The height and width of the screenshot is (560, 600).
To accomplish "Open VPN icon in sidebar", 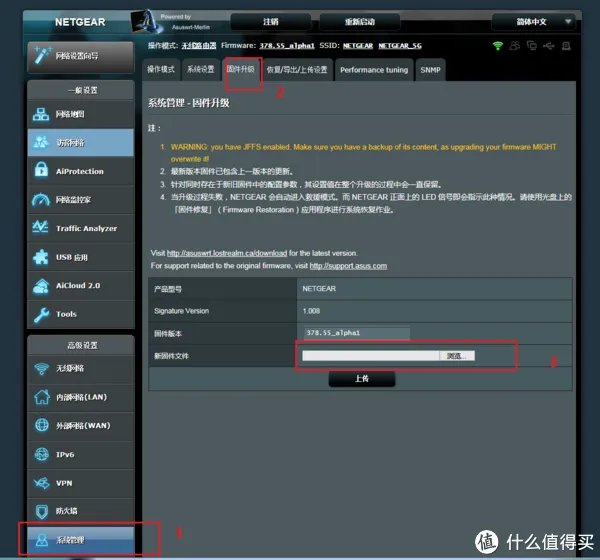I will [x=41, y=483].
